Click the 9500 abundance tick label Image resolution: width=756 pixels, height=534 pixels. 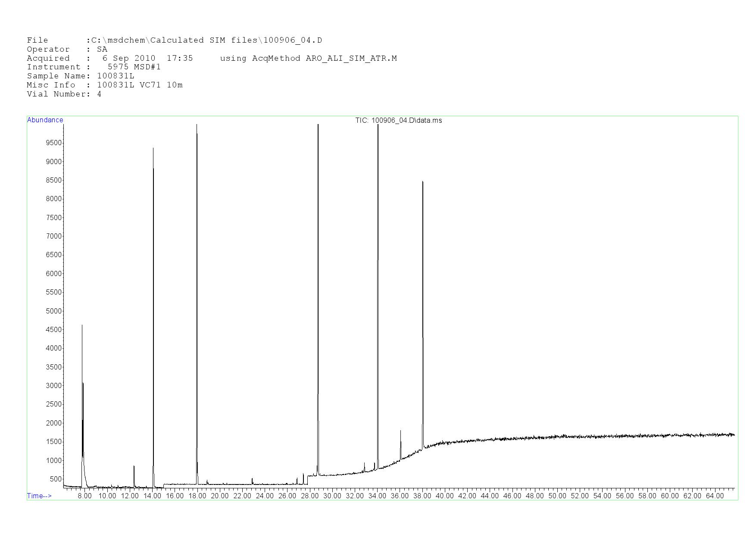(54, 143)
